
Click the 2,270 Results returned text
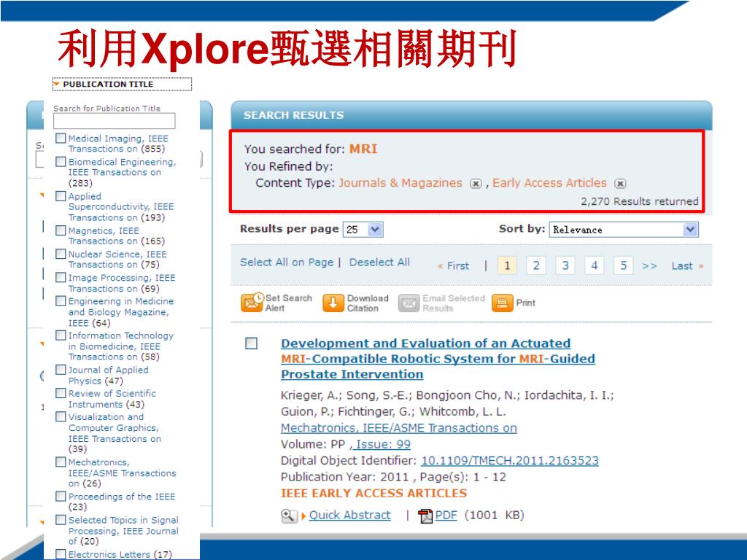coord(639,201)
